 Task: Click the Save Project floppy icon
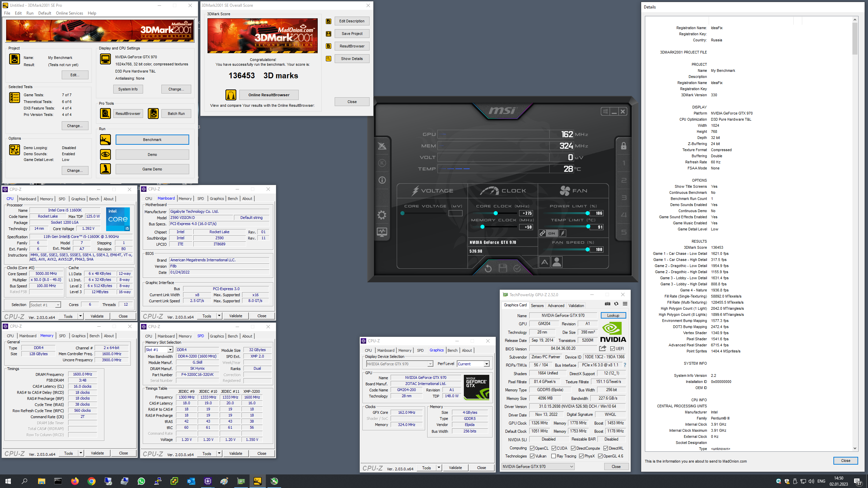(328, 34)
